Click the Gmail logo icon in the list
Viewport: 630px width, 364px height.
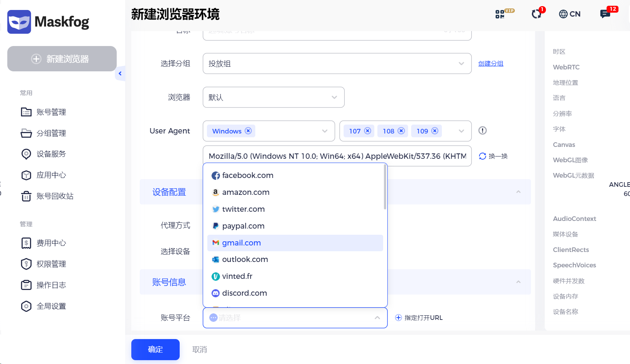point(216,243)
